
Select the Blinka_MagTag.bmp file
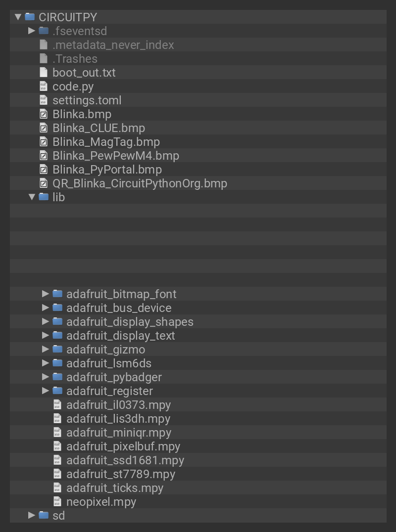[x=106, y=142]
